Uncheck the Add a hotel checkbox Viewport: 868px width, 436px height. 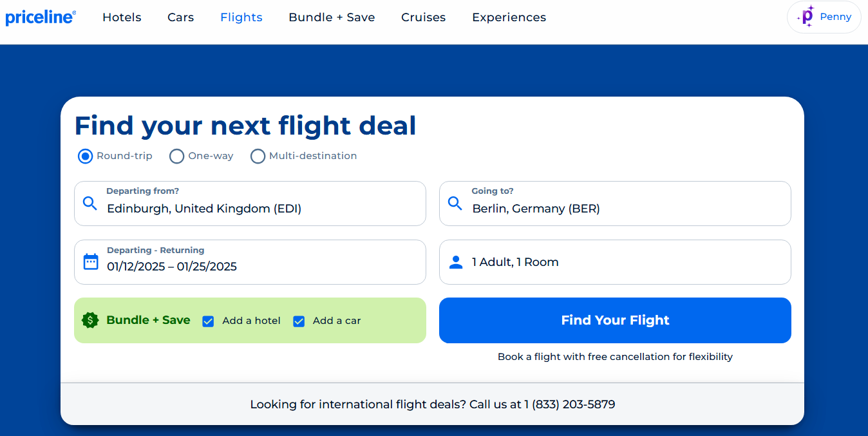(x=208, y=321)
